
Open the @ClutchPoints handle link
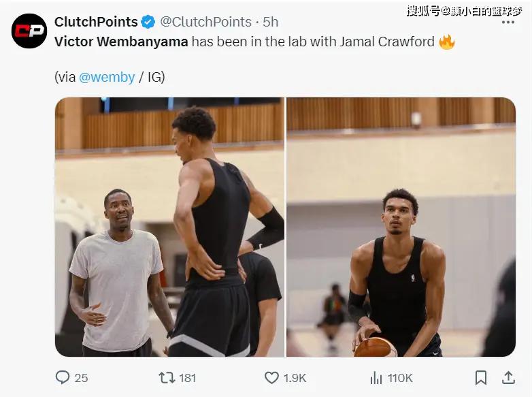[x=205, y=22]
